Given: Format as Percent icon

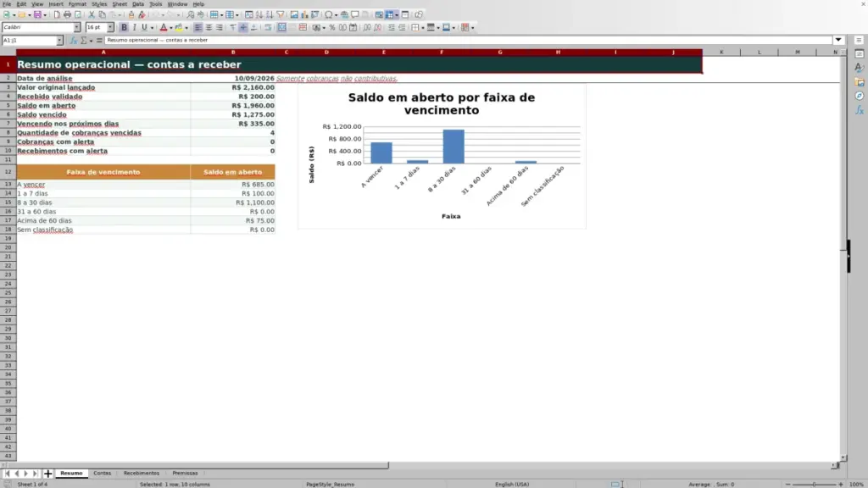Looking at the screenshot, I should [x=332, y=27].
